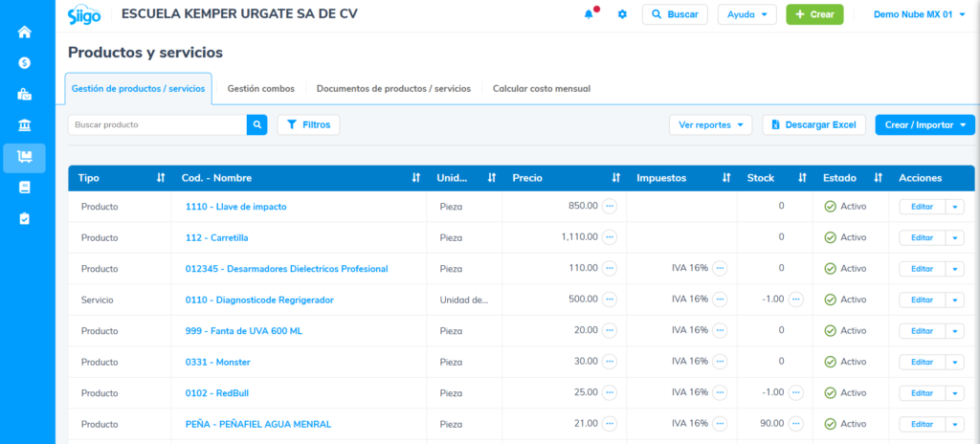Show stock details for PEÑAFIEL AGUA MENRAL
Image resolution: width=980 pixels, height=444 pixels.
pyautogui.click(x=795, y=424)
